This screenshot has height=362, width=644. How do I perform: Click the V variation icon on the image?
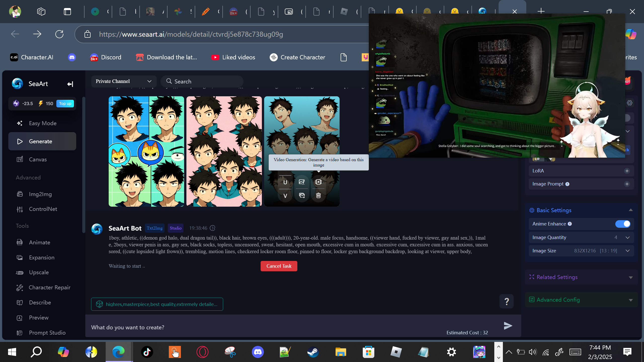285,196
